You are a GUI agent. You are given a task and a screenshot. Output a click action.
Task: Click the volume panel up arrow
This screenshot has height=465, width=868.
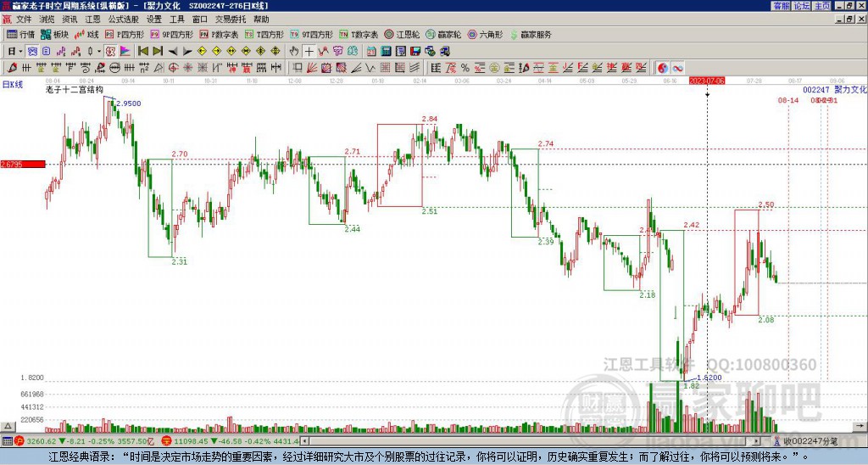pos(7,426)
